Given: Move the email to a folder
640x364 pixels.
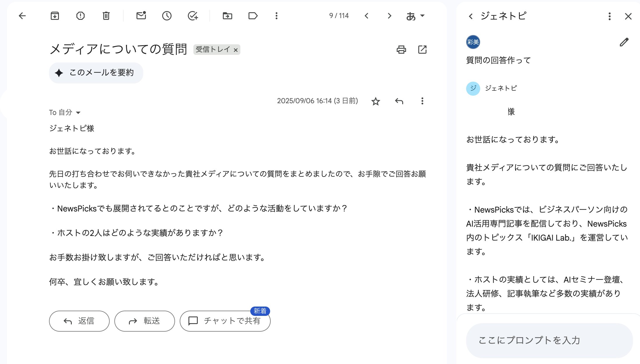Looking at the screenshot, I should [x=228, y=16].
